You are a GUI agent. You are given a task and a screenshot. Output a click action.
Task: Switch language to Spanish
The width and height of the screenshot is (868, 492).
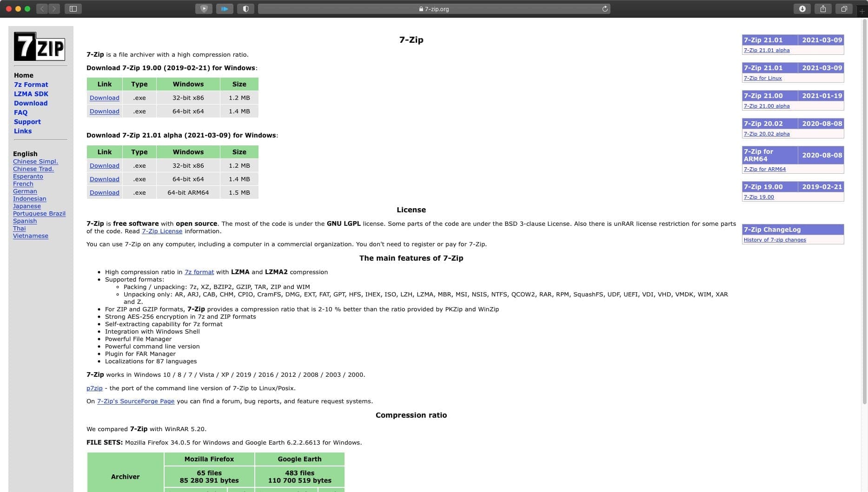(x=25, y=221)
